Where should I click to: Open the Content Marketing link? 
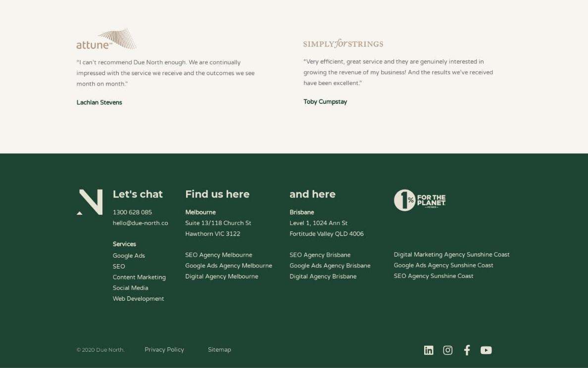click(139, 277)
